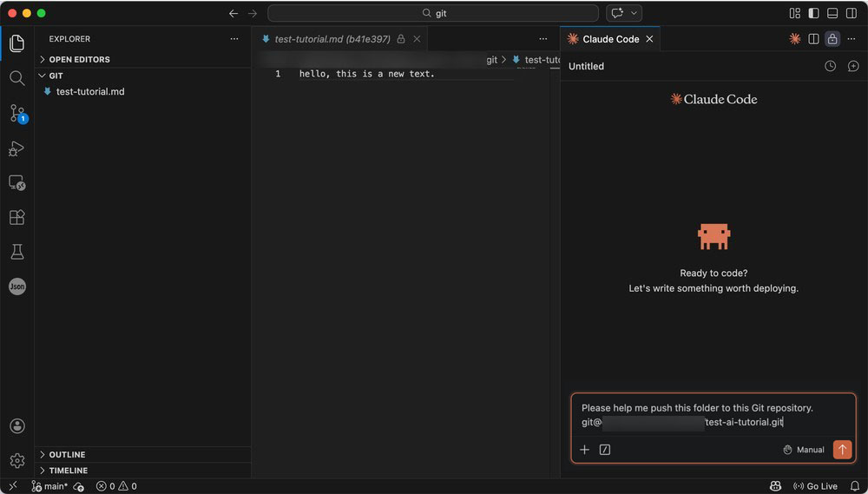Open the Extensions view

16,217
